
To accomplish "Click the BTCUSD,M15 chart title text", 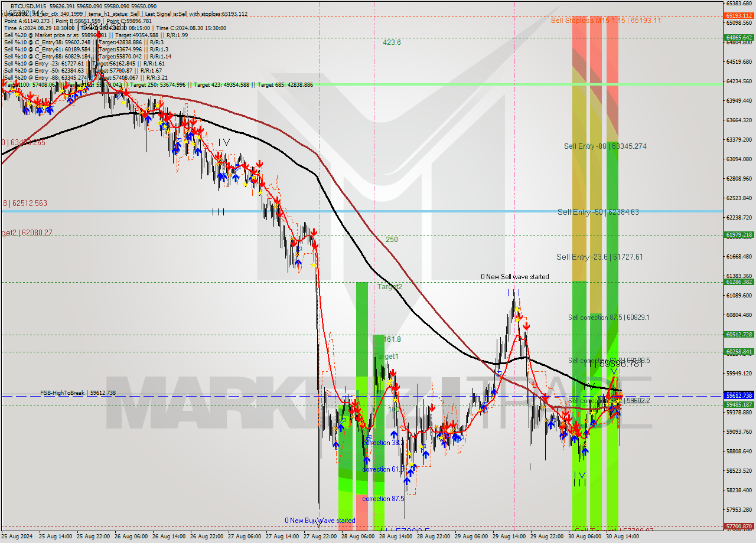I will click(x=27, y=5).
